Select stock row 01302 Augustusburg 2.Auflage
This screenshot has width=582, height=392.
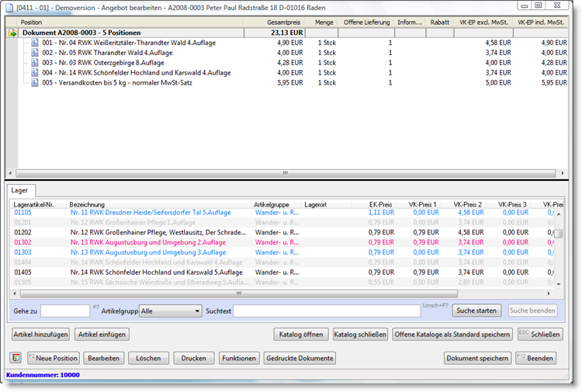tap(147, 242)
